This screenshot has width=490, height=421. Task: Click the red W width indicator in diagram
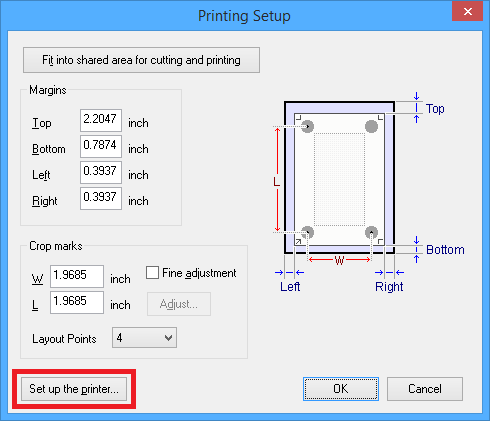click(339, 260)
